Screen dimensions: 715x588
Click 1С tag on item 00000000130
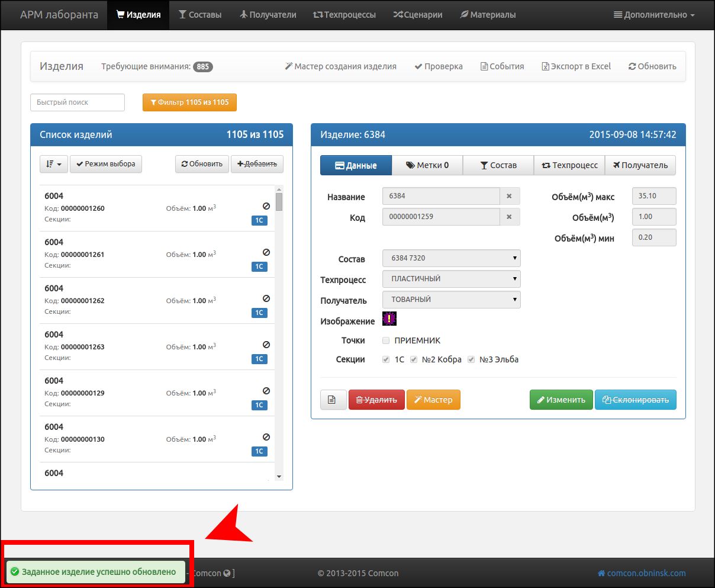[259, 451]
